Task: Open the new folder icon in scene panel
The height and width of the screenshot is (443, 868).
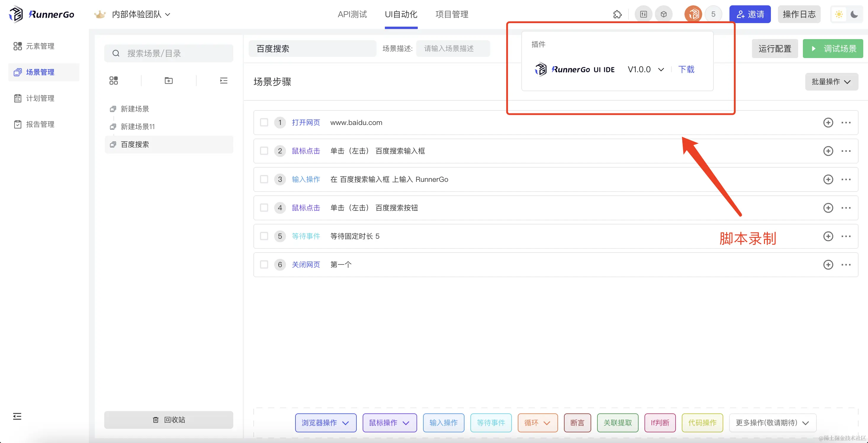Action: pyautogui.click(x=168, y=81)
